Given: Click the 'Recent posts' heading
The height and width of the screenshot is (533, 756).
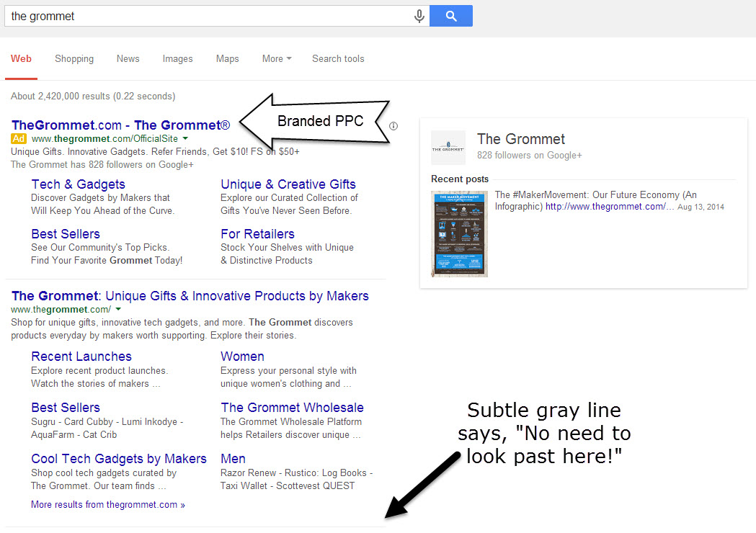Looking at the screenshot, I should [x=460, y=179].
